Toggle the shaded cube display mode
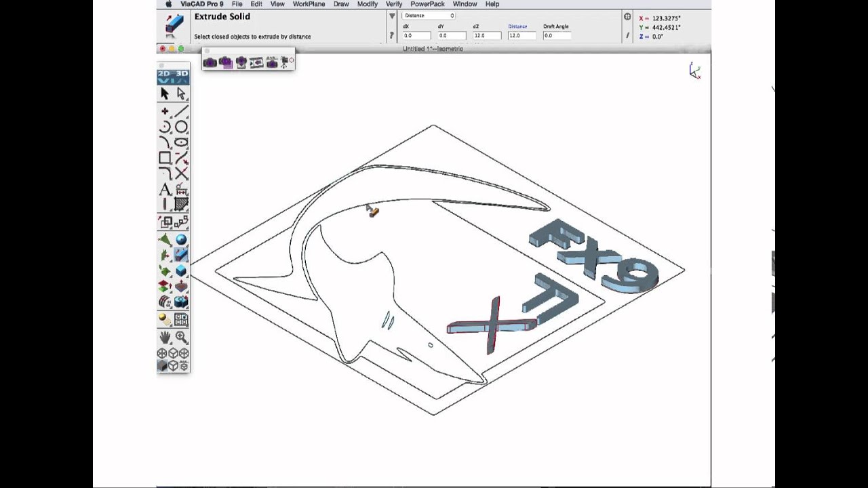Screen dimensions: 868x488 [163, 366]
